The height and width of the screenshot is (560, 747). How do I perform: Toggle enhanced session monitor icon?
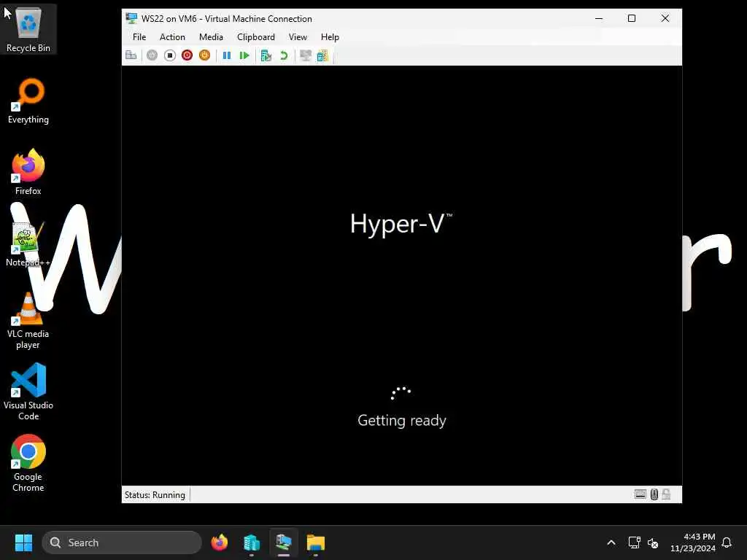(x=306, y=55)
